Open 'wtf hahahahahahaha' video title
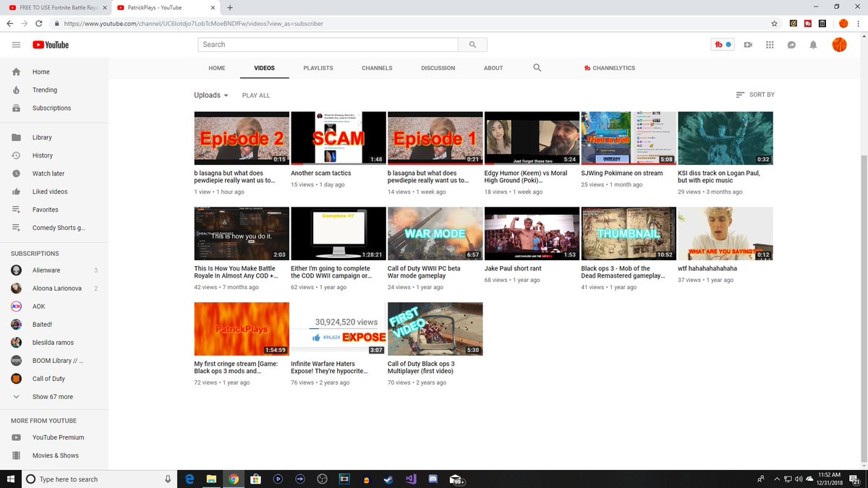This screenshot has height=488, width=868. (x=707, y=268)
